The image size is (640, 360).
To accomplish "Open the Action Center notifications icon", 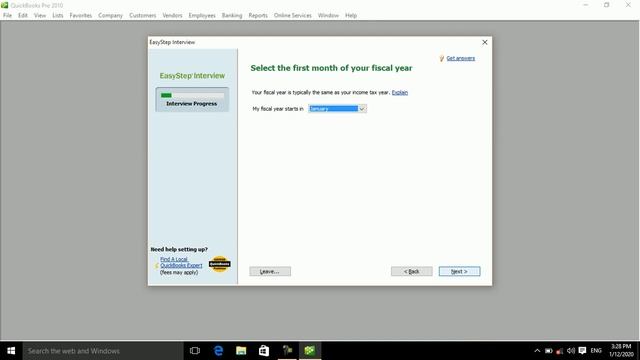I will [x=582, y=351].
